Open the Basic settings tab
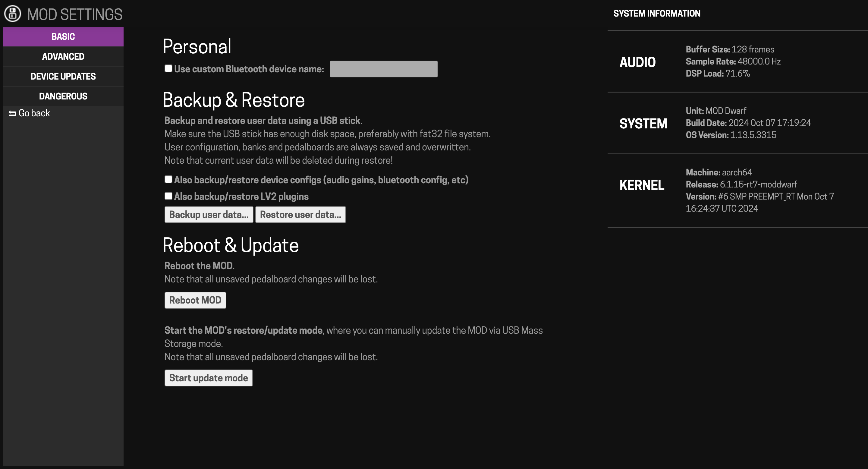Screen dimensions: 868x469 click(63, 37)
